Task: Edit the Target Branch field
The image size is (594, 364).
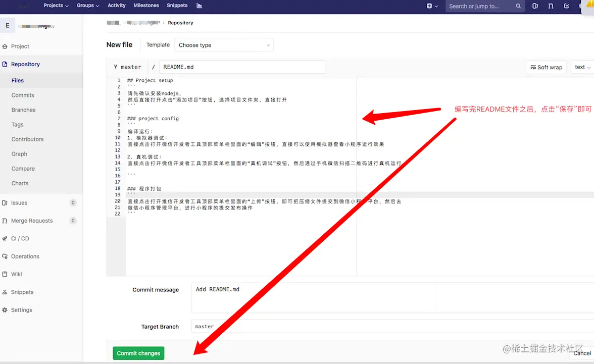Action: pyautogui.click(x=392, y=326)
